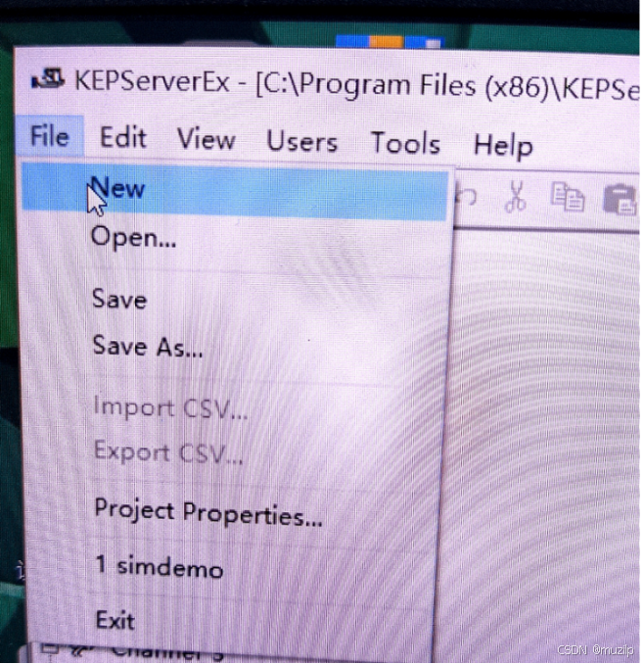
Task: Click the Undo arrow toolbar icon
Action: [x=467, y=197]
